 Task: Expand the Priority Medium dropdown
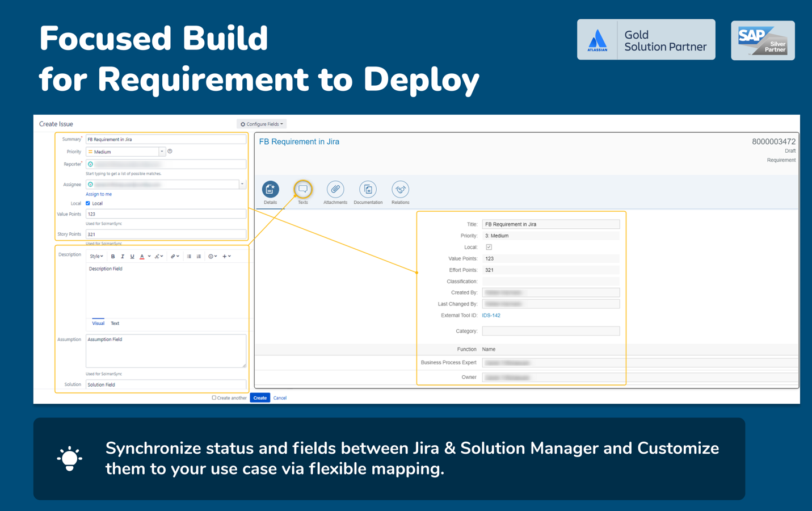point(162,152)
